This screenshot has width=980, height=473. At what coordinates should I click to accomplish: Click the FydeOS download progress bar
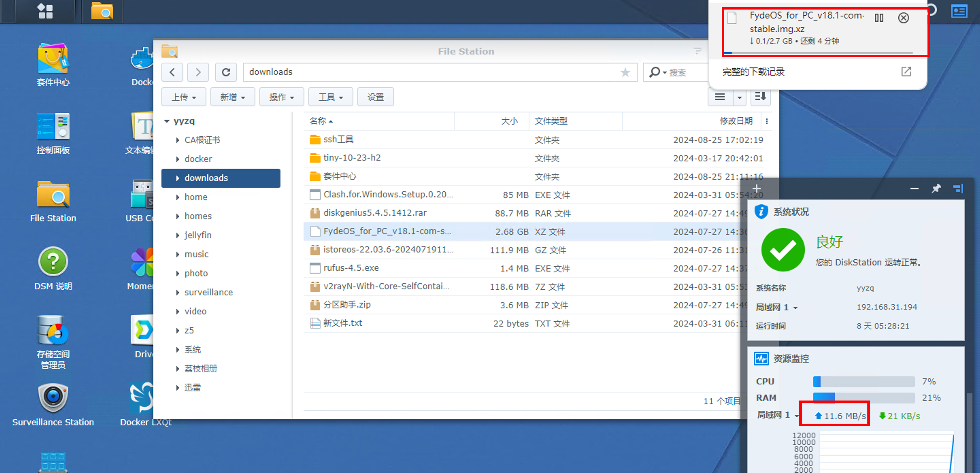pos(819,52)
